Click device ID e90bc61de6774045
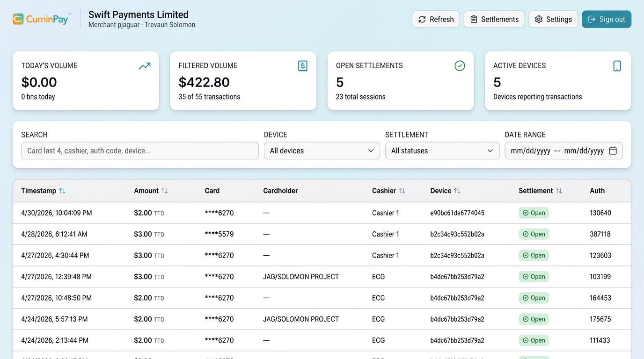 click(x=457, y=213)
